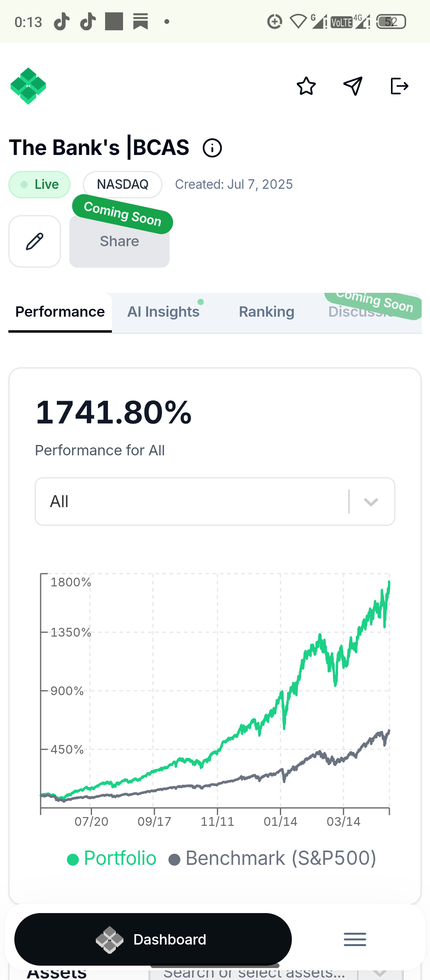The image size is (430, 980).
Task: Click the 03/14 x-axis date label
Action: (344, 821)
